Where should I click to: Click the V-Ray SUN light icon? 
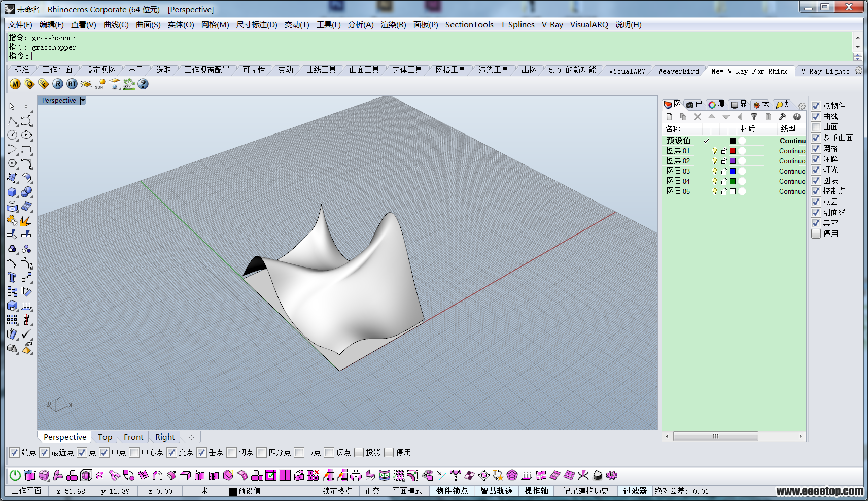click(x=100, y=84)
